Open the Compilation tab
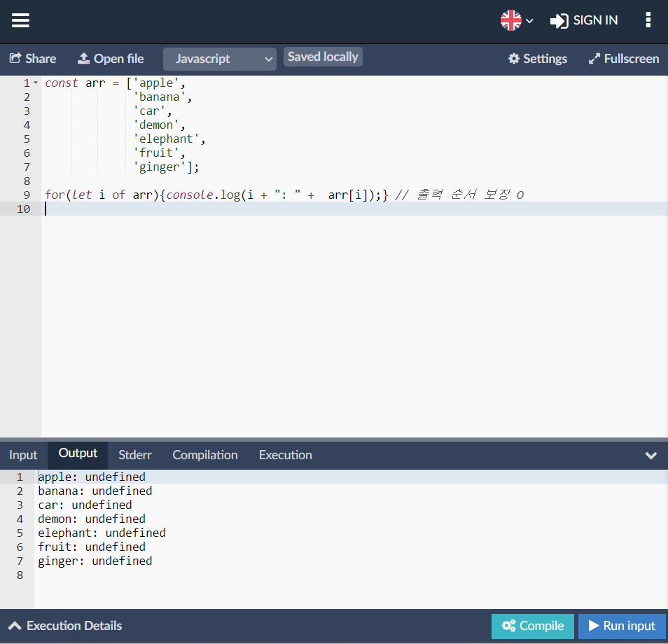This screenshot has width=668, height=644. (x=205, y=455)
